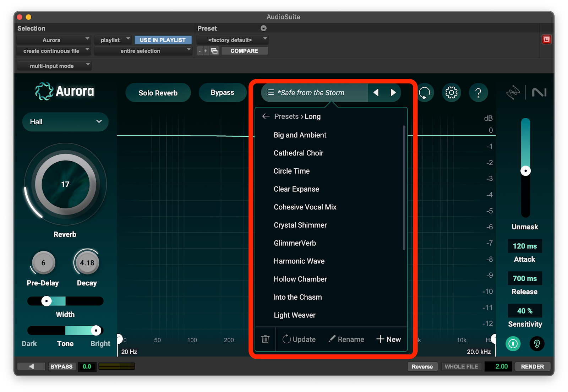Image resolution: width=568 pixels, height=392 pixels.
Task: Click the Native Instruments logo
Action: point(539,93)
